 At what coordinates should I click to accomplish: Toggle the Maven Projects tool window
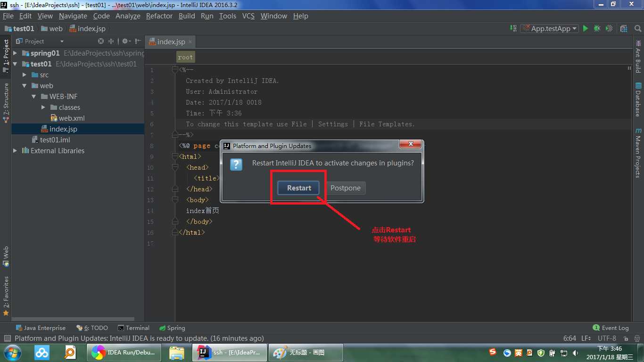click(x=638, y=152)
